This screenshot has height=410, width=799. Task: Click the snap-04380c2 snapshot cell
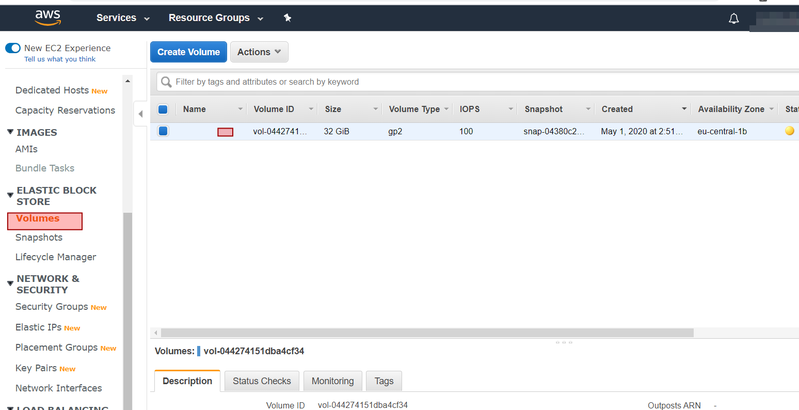pyautogui.click(x=554, y=131)
